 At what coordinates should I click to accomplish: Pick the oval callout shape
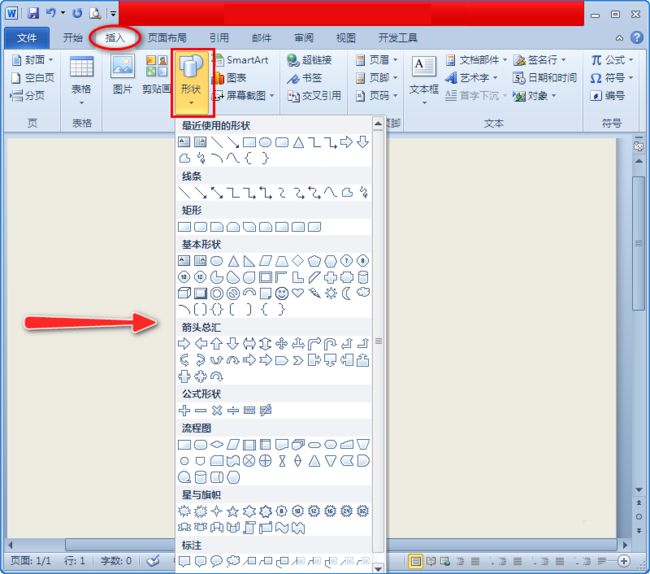[x=217, y=561]
